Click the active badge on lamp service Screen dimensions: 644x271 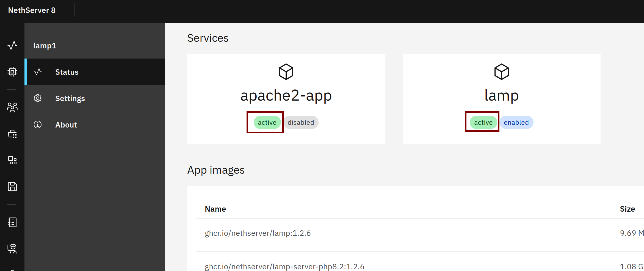pos(483,123)
